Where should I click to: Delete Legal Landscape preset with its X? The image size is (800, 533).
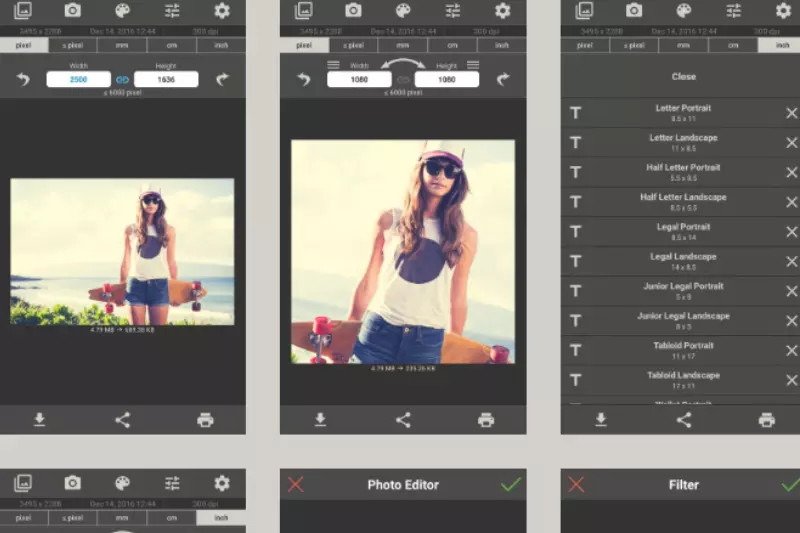pyautogui.click(x=791, y=261)
